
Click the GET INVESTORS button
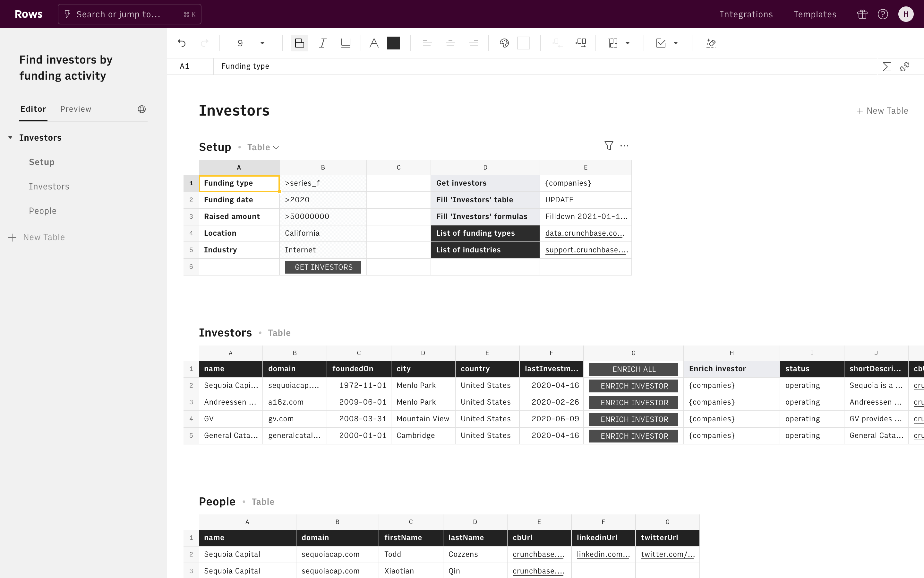coord(323,267)
